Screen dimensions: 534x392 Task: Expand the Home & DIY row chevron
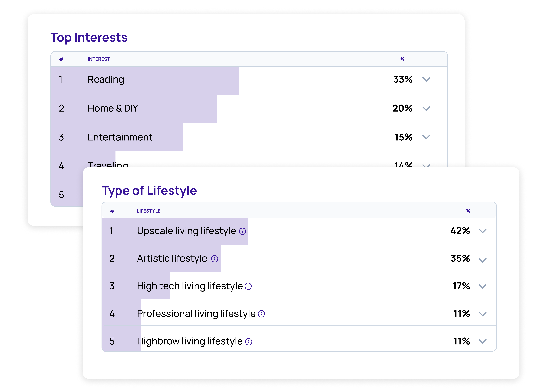[x=426, y=109]
